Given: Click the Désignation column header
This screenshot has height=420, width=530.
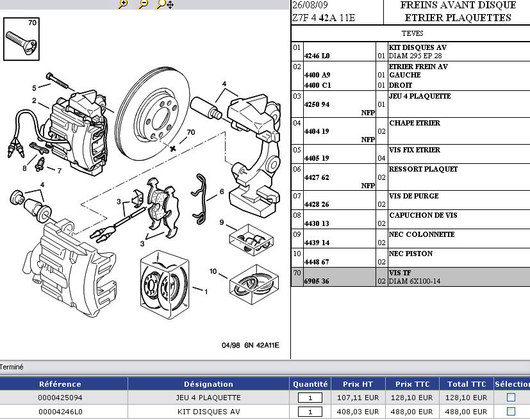Looking at the screenshot, I should coord(208,384).
